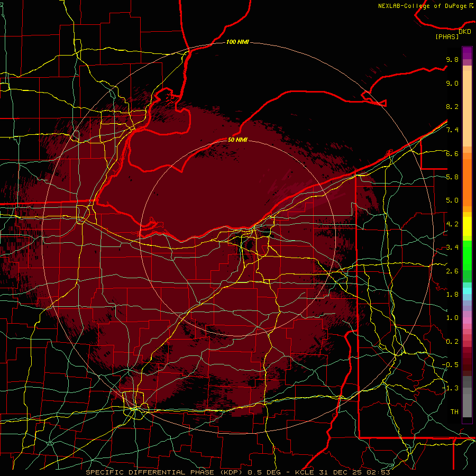Click the SPECIFIC DIFFERENTIAL PHASE (KDP) caption
Image resolution: width=476 pixels, height=476 pixels.
click(x=164, y=472)
